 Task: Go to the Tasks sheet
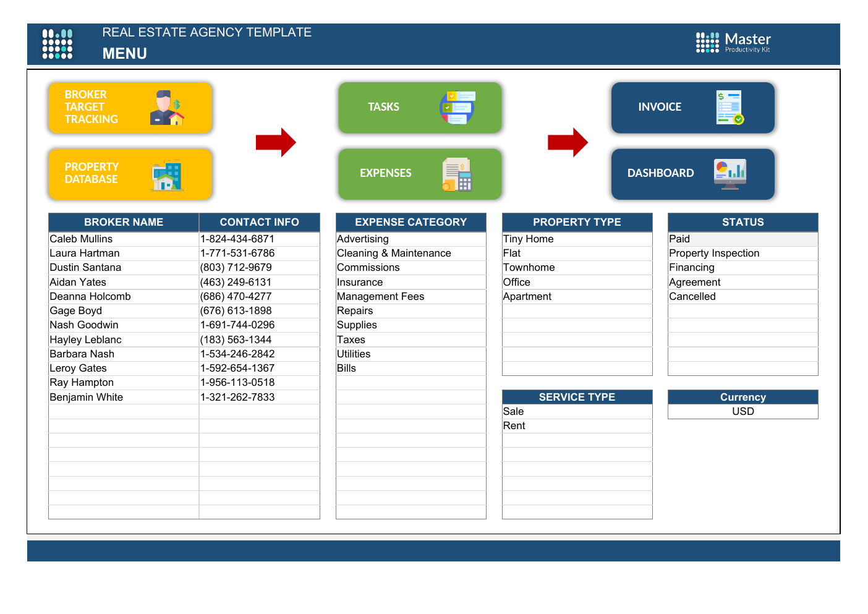(x=420, y=108)
